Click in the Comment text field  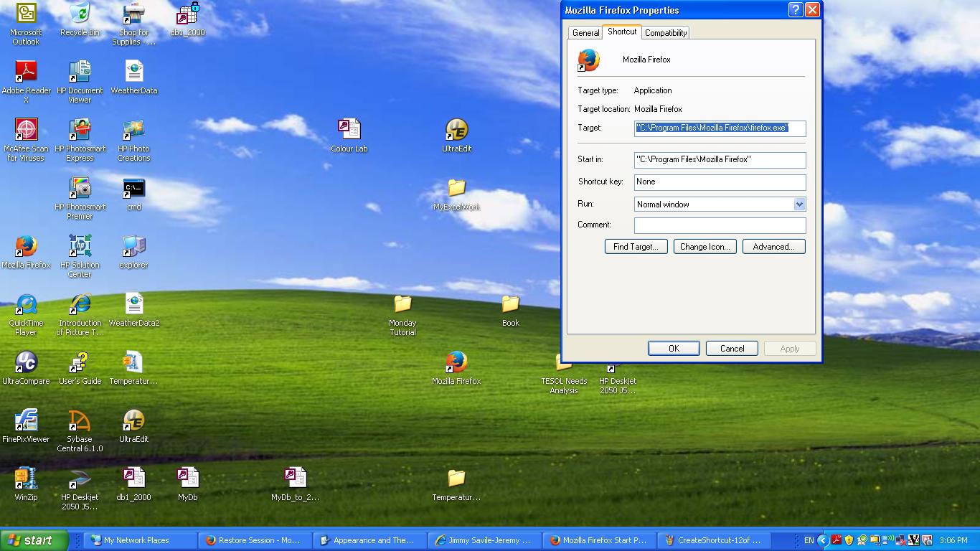pyautogui.click(x=720, y=225)
